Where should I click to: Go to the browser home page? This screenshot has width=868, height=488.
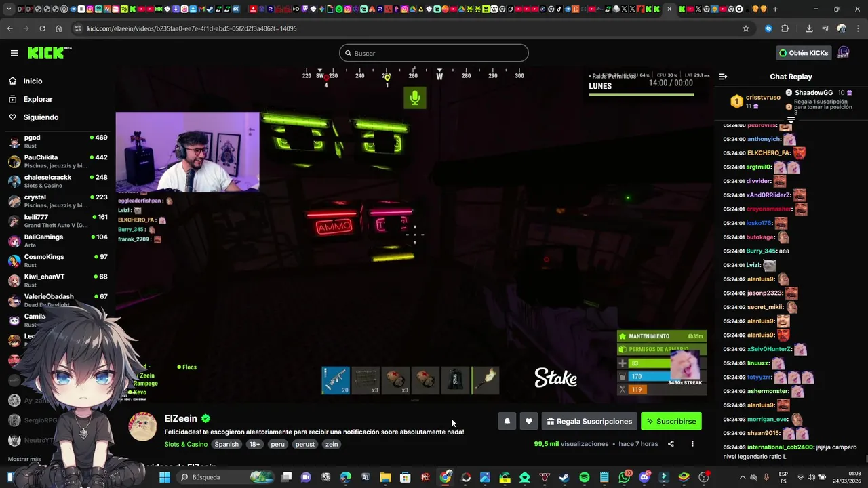click(58, 28)
